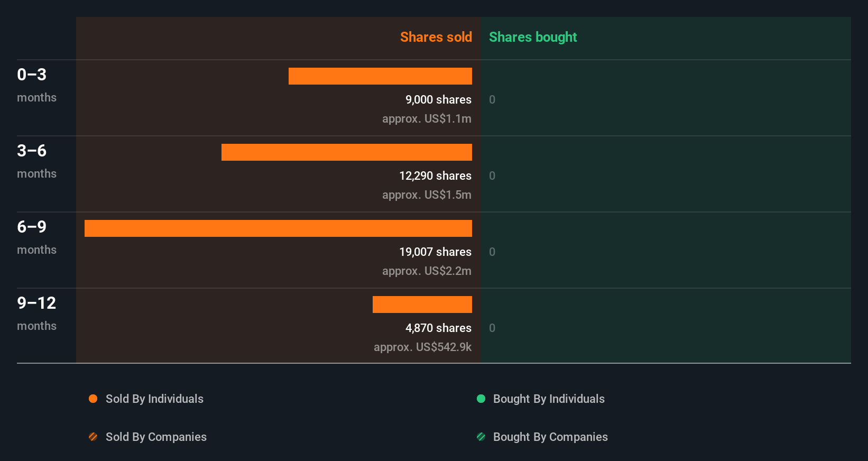Toggle the Sold By Individuals legend label

pos(154,399)
